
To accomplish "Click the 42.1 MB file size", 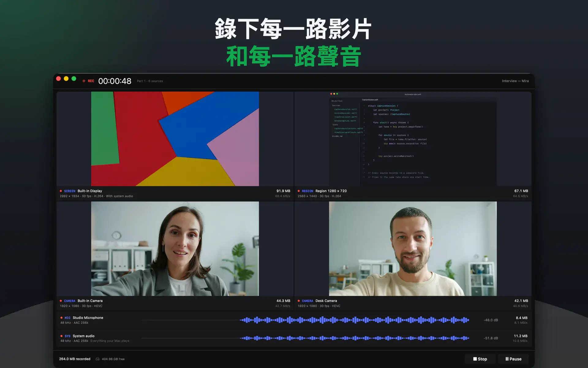I will [x=521, y=301].
